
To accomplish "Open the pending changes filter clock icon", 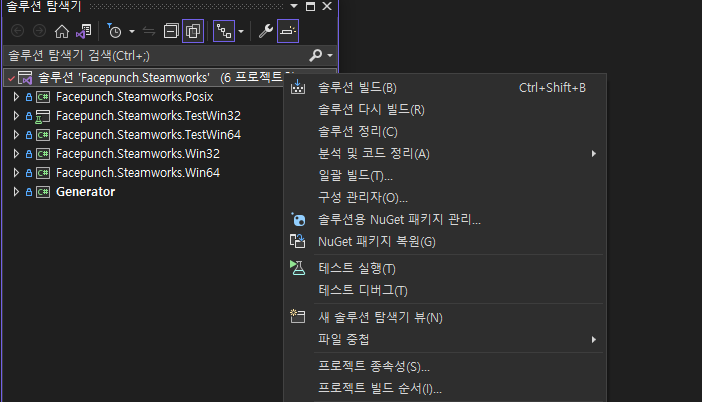I will pos(114,31).
